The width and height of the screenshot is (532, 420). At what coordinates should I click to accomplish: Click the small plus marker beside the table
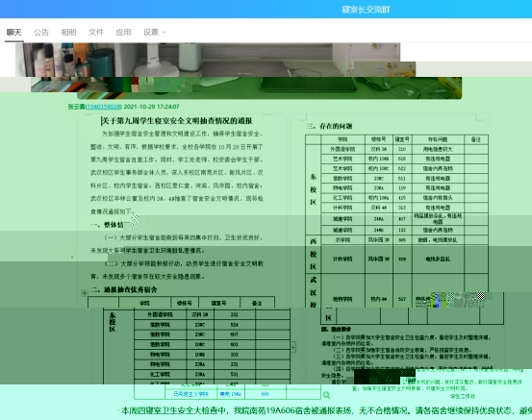pos(293,347)
